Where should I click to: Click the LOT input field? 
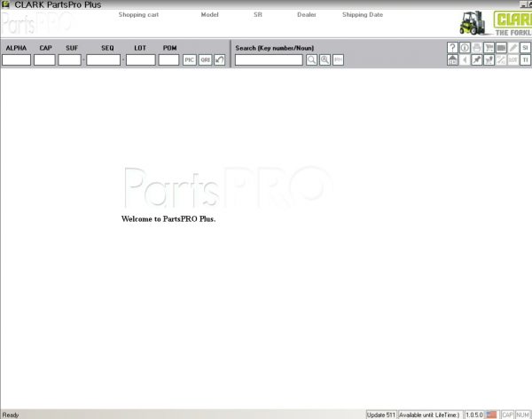click(141, 59)
